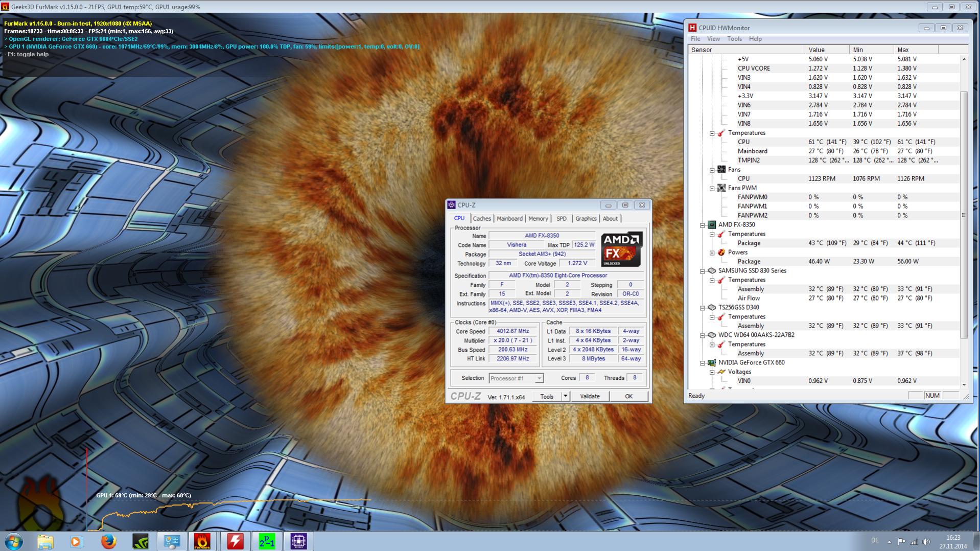Collapse the AMD FX-8350 node in HWMonitor
Viewport: 980px width, 551px height.
pyautogui.click(x=703, y=225)
